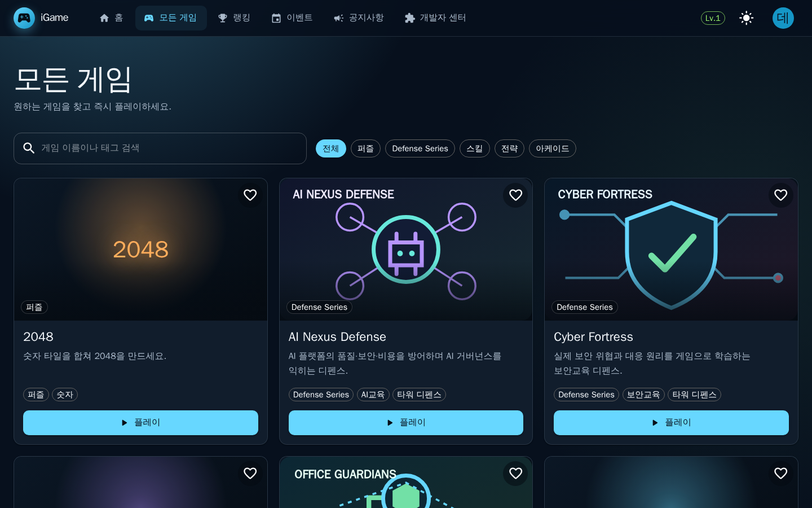
Task: Open the AI Nexus Defense thumbnail image
Action: tap(406, 249)
